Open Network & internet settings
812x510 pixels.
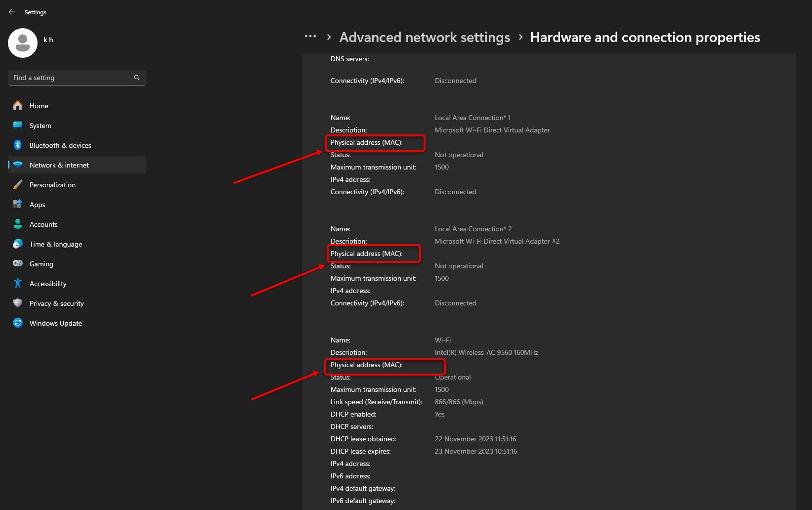[59, 165]
